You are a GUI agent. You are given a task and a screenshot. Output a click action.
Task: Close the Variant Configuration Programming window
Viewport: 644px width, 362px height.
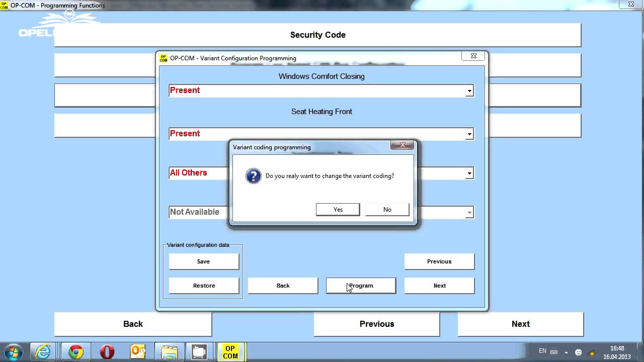(x=473, y=56)
